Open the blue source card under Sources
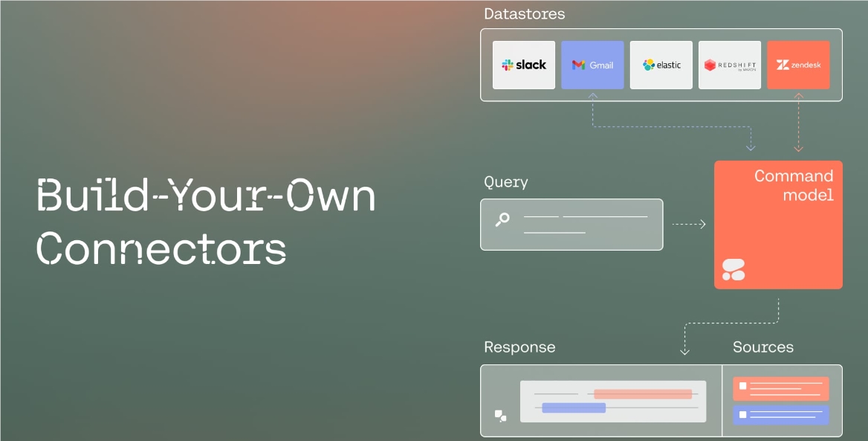 tap(780, 415)
